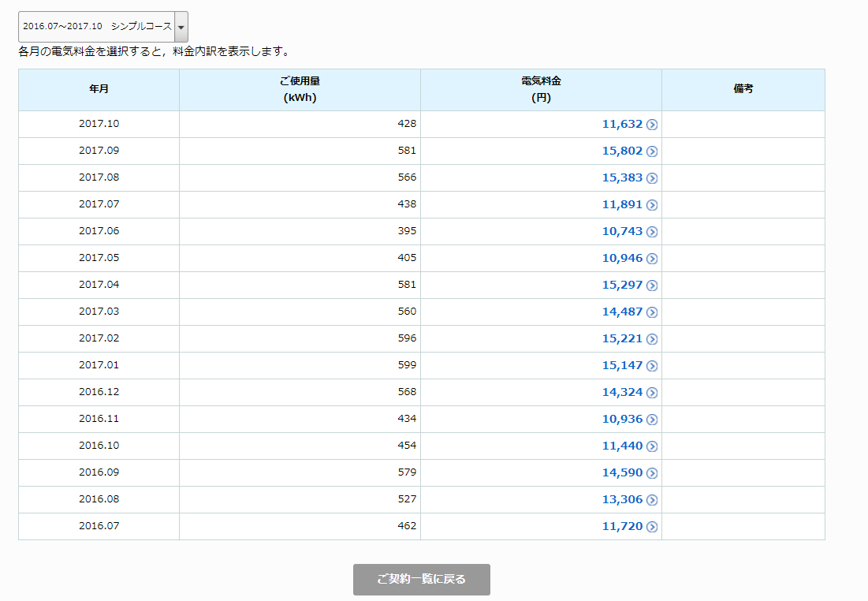View the 10,936 yen charge for 2016.11
The height and width of the screenshot is (601, 868).
[x=622, y=419]
